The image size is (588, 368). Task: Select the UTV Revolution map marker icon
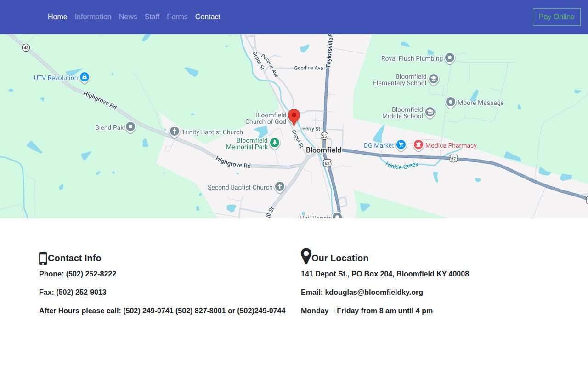pos(84,77)
